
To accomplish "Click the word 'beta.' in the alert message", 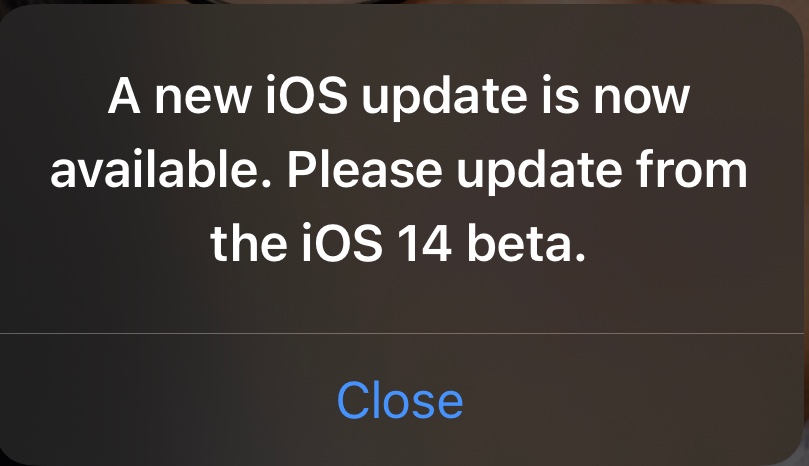I will [526, 243].
